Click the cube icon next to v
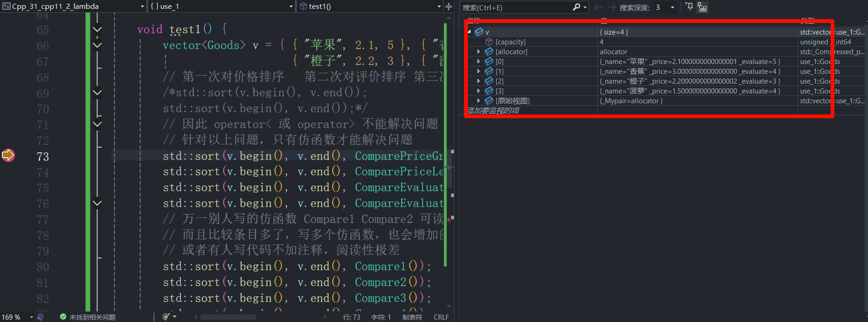This screenshot has width=868, height=322. 479,32
